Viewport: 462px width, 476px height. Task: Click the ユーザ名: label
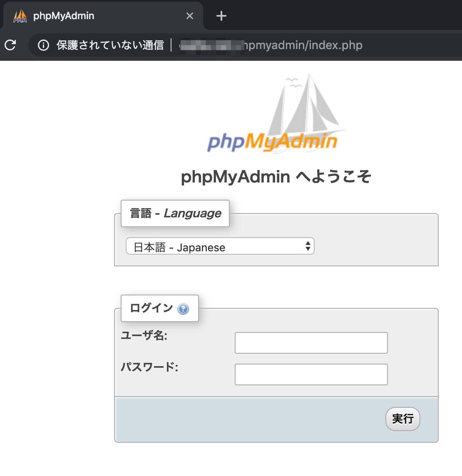(144, 336)
